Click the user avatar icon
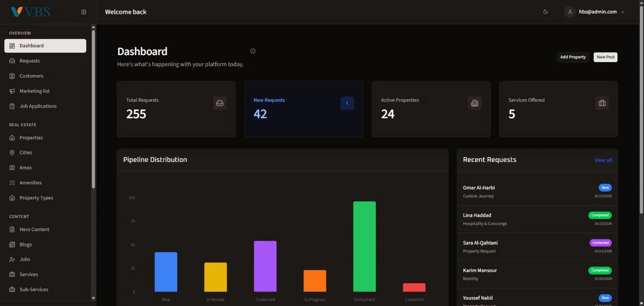 (570, 12)
